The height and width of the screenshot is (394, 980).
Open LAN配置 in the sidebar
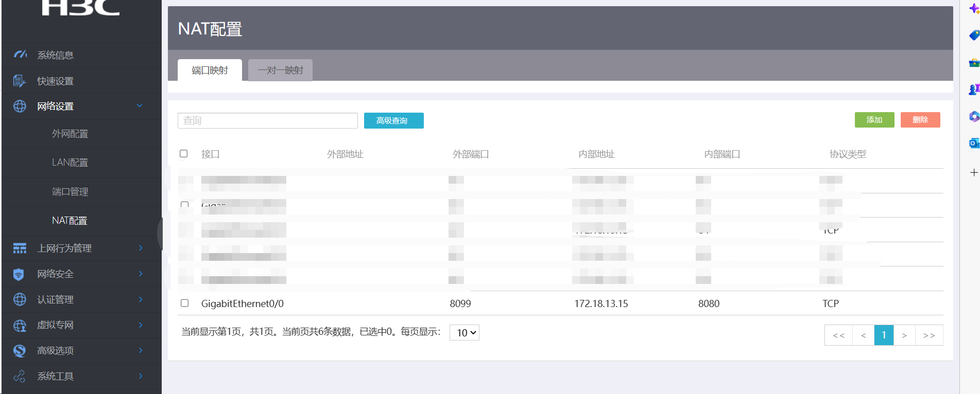tap(70, 163)
